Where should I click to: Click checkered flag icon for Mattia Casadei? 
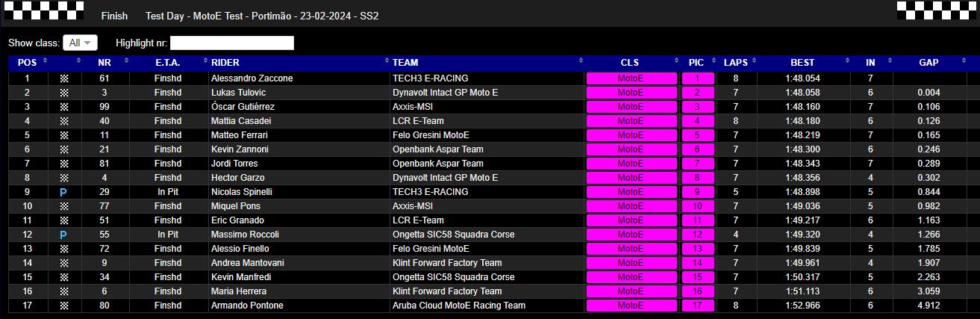tap(64, 121)
